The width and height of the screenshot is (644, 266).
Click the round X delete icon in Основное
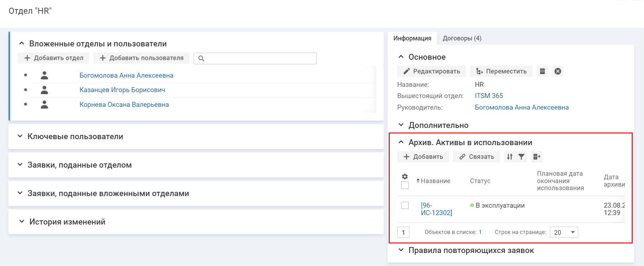558,71
